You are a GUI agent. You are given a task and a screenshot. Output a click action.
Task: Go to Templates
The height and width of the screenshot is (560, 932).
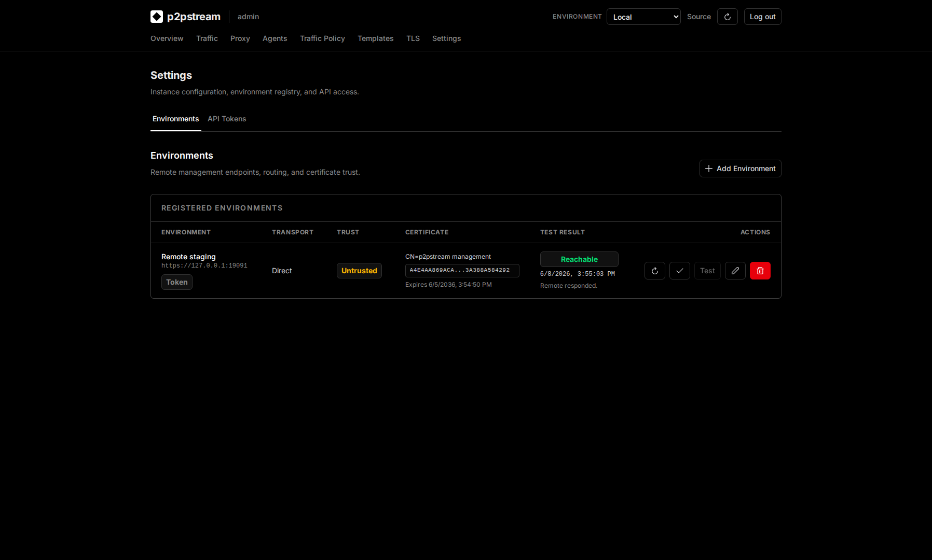tap(376, 38)
